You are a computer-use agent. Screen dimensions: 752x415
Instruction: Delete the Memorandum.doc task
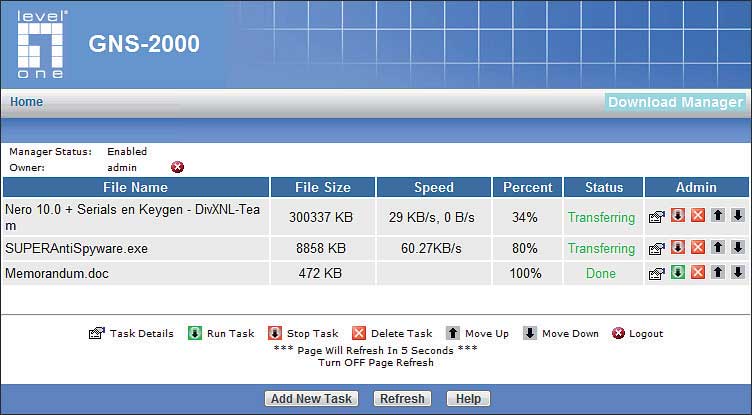(x=698, y=273)
